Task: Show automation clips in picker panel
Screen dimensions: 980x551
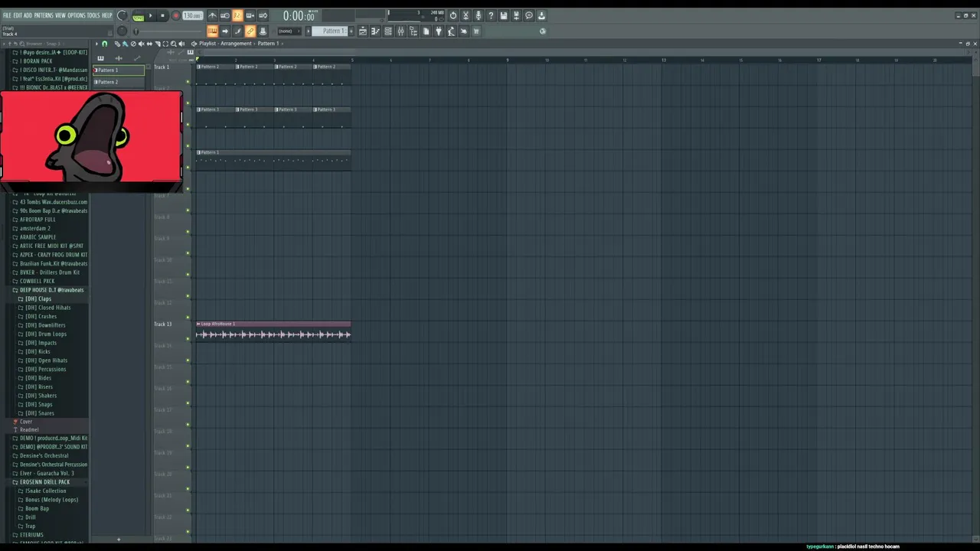Action: coord(137,58)
